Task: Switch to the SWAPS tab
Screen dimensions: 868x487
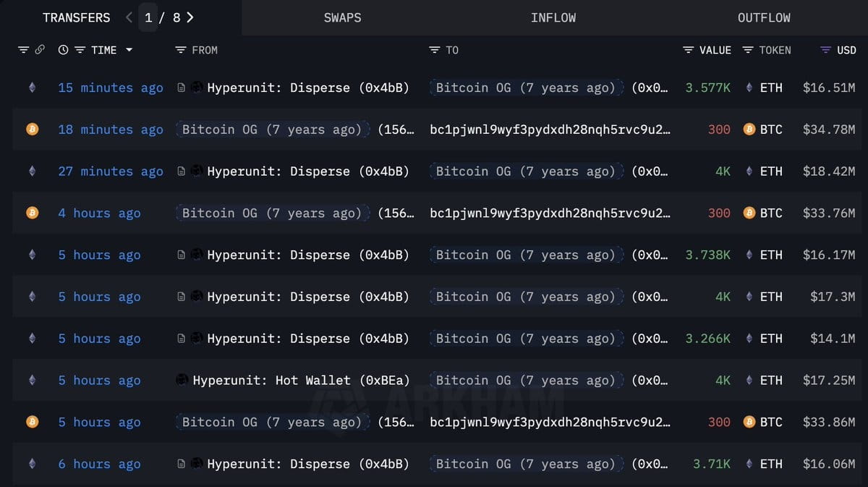Action: pyautogui.click(x=342, y=17)
